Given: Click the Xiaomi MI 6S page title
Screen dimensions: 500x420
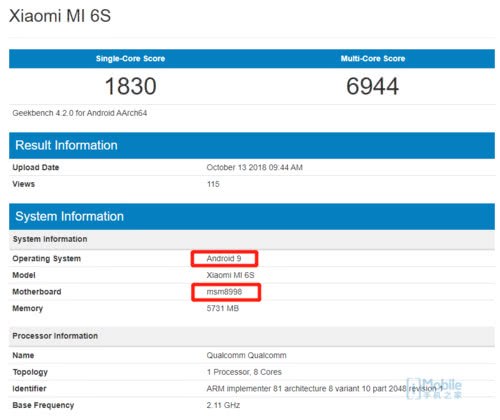Looking at the screenshot, I should 60,16.
